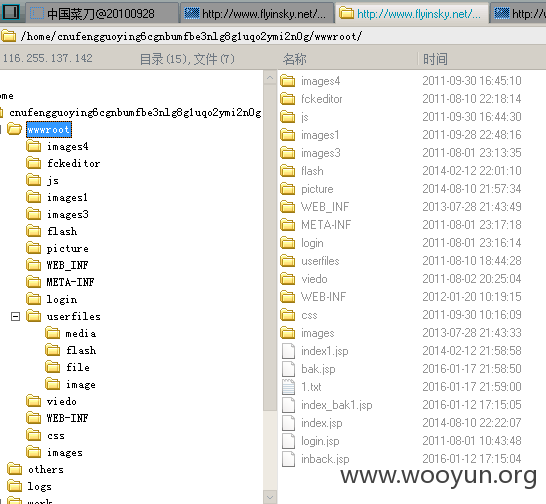
Task: Click flash folder icon under wwwroot
Action: click(33, 231)
